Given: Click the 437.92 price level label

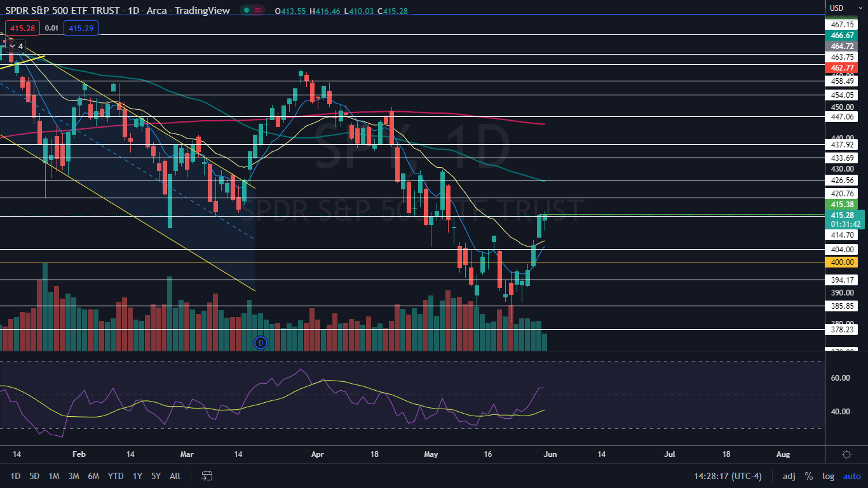Looking at the screenshot, I should (x=841, y=144).
